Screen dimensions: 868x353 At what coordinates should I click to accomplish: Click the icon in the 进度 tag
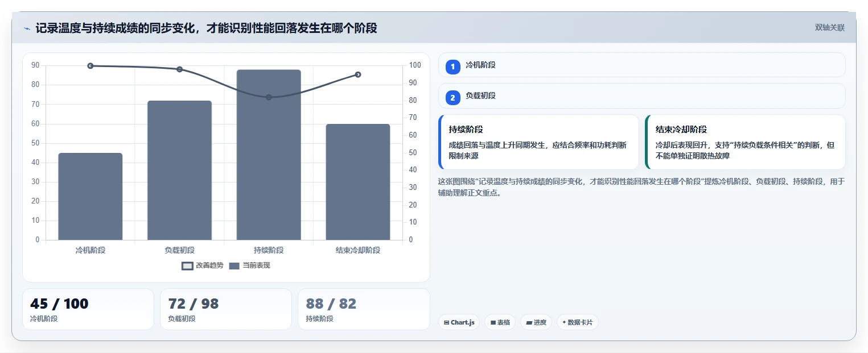pyautogui.click(x=529, y=322)
